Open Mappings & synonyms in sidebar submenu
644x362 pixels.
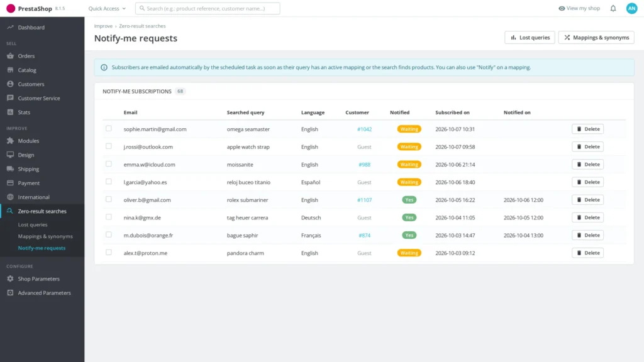click(x=45, y=236)
